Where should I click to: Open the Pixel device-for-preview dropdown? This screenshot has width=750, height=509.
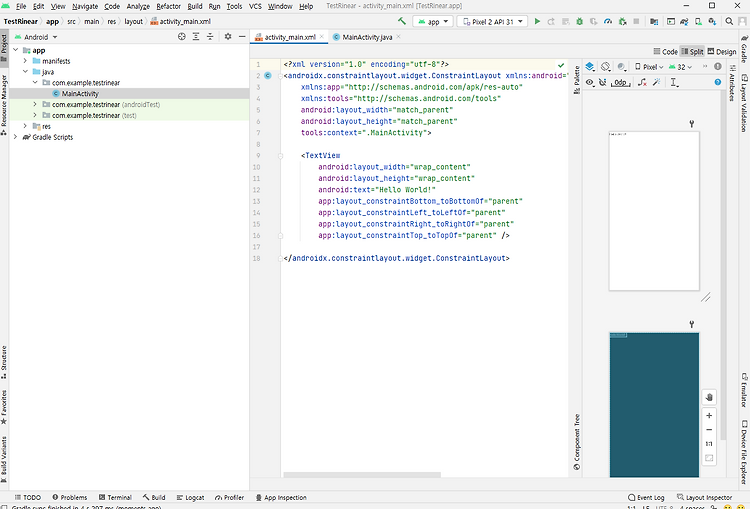click(x=649, y=67)
